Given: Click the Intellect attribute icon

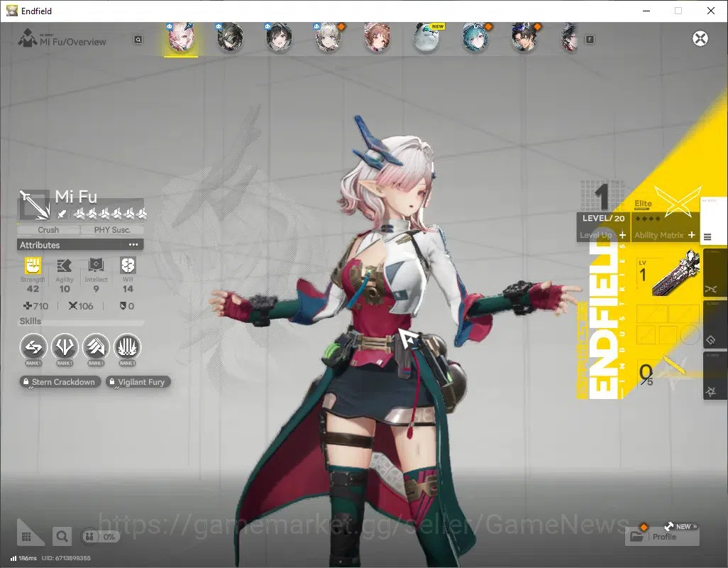Looking at the screenshot, I should pos(96,266).
